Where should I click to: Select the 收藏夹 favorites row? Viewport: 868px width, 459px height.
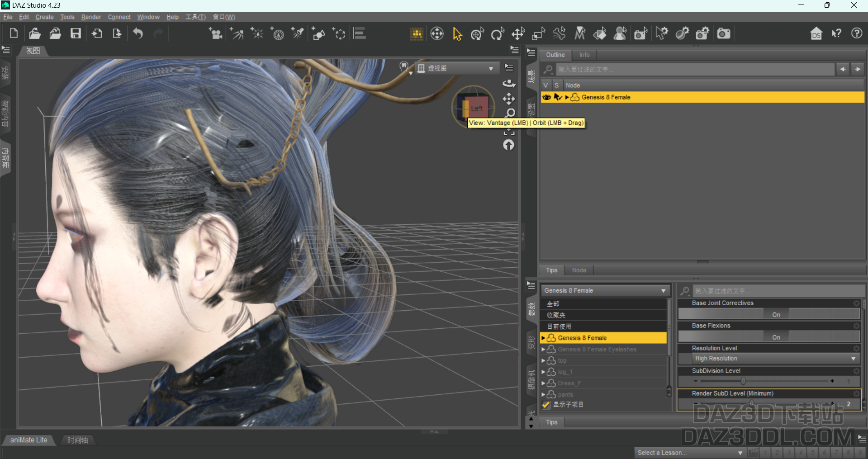tap(603, 315)
